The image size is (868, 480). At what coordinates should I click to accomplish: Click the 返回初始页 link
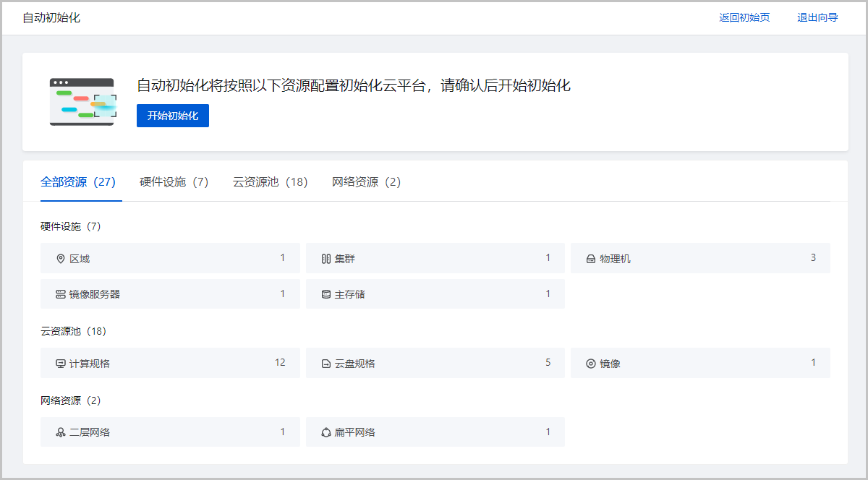[x=744, y=17]
